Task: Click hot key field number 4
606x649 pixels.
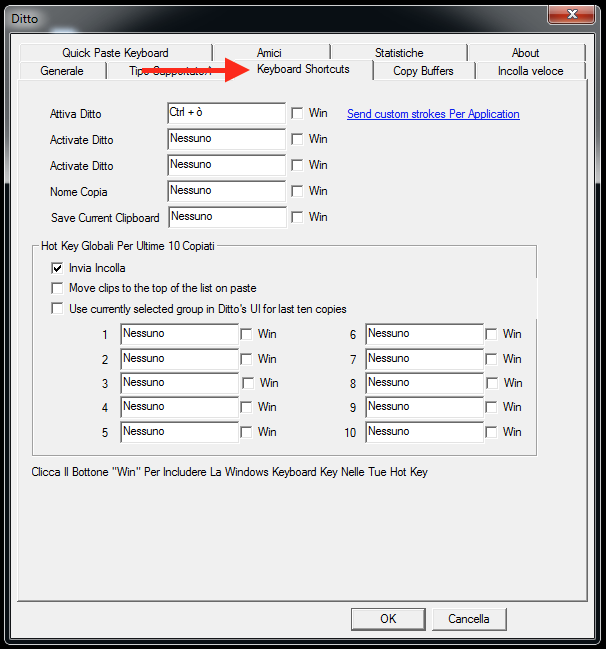Action: tap(179, 407)
